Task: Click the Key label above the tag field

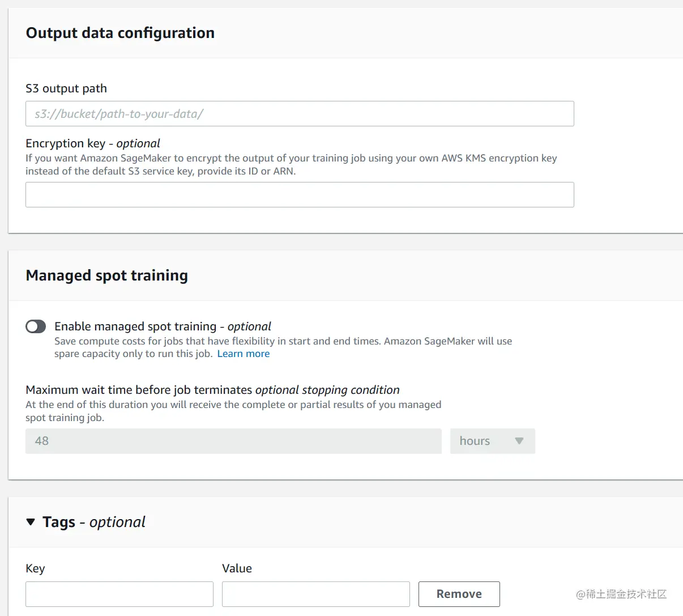Action: click(35, 568)
